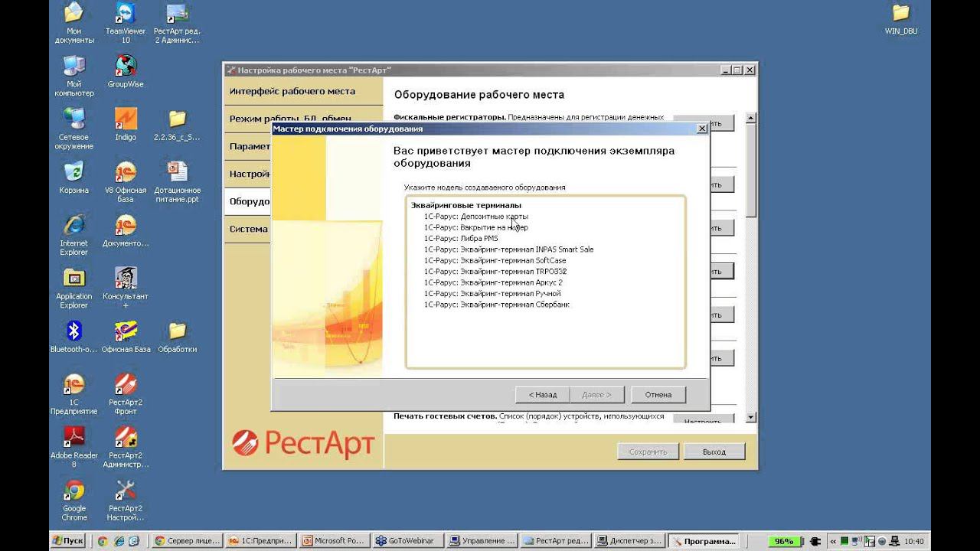Image resolution: width=980 pixels, height=551 pixels.
Task: Open Сетевое окружение desktop icon
Action: [x=73, y=129]
